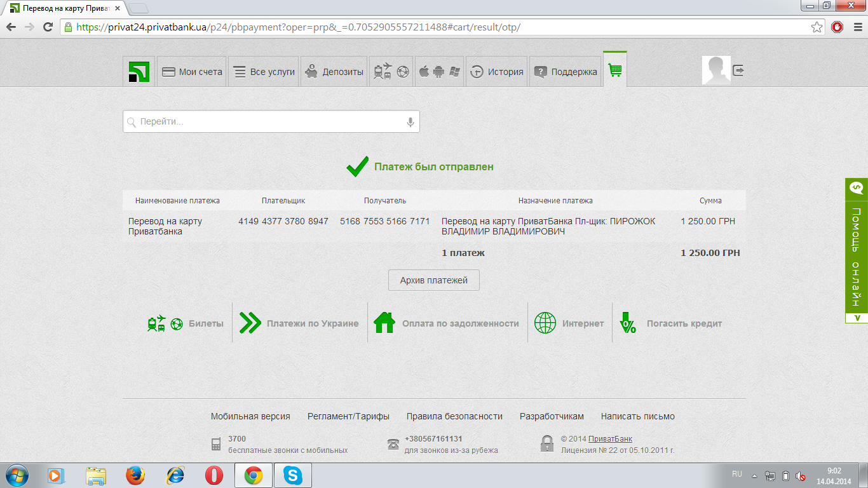Go back using the browser back arrow

coord(11,27)
